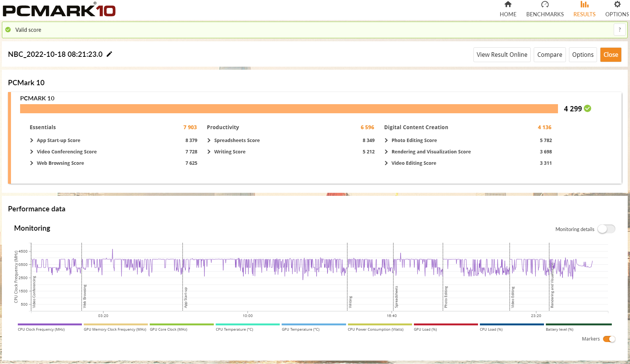Click the Productivity heading
Image resolution: width=630 pixels, height=364 pixels.
coord(223,127)
